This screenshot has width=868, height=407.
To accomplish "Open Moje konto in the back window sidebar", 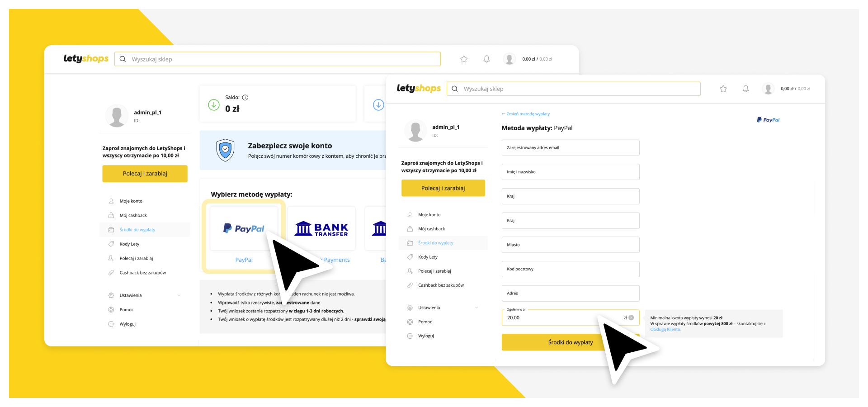I will [x=131, y=201].
